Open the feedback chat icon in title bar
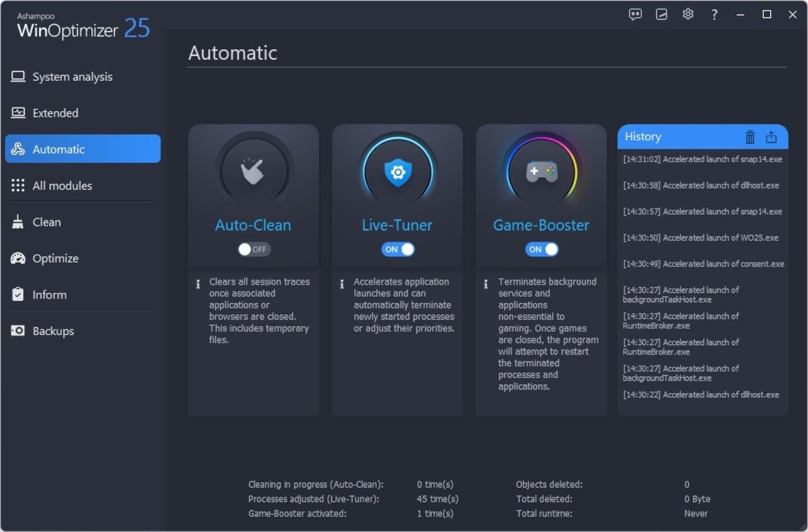 [x=636, y=15]
